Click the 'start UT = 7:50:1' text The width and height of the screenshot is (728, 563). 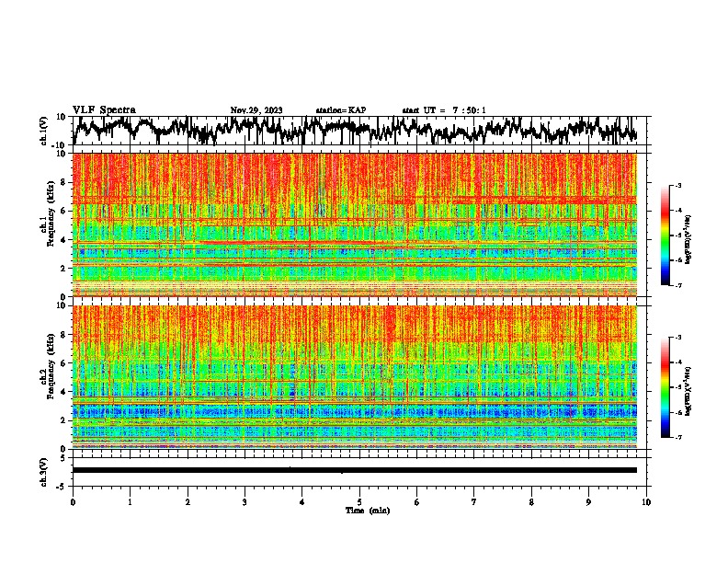(x=444, y=110)
